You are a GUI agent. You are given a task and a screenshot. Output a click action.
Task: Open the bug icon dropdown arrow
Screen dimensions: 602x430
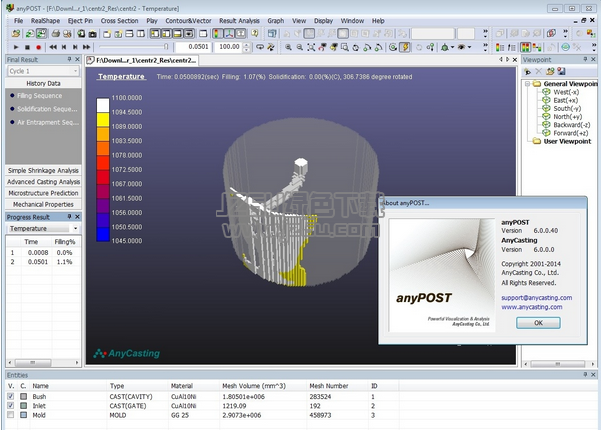[452, 47]
